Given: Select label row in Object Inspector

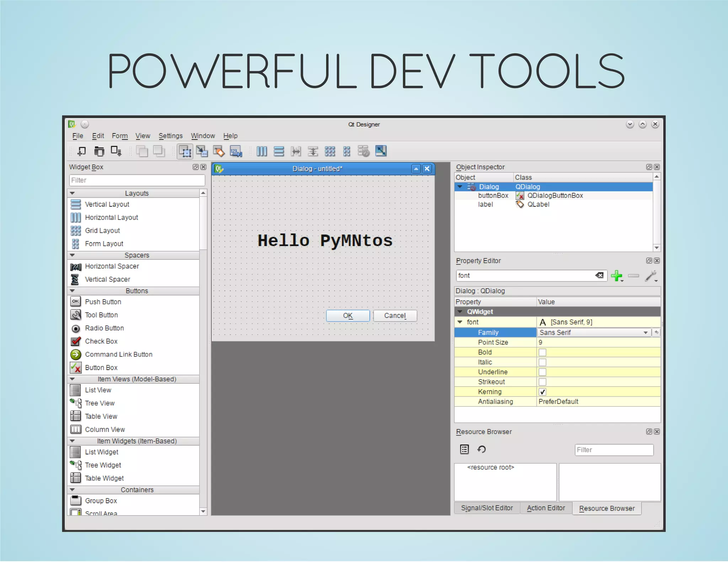Looking at the screenshot, I should (x=553, y=204).
